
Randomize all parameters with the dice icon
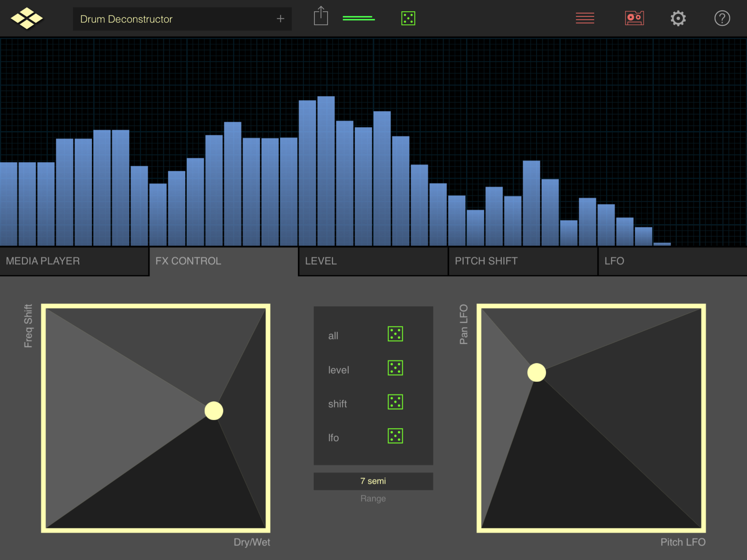[395, 334]
